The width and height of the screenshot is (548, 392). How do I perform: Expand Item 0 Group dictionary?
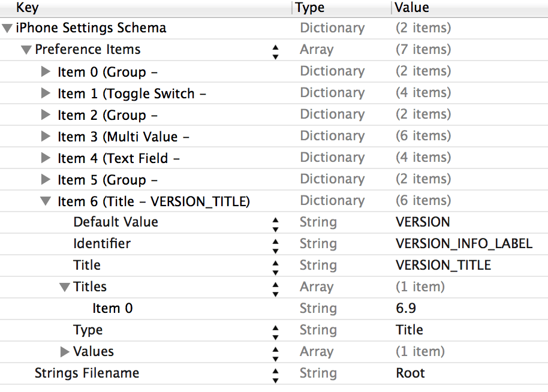[46, 72]
